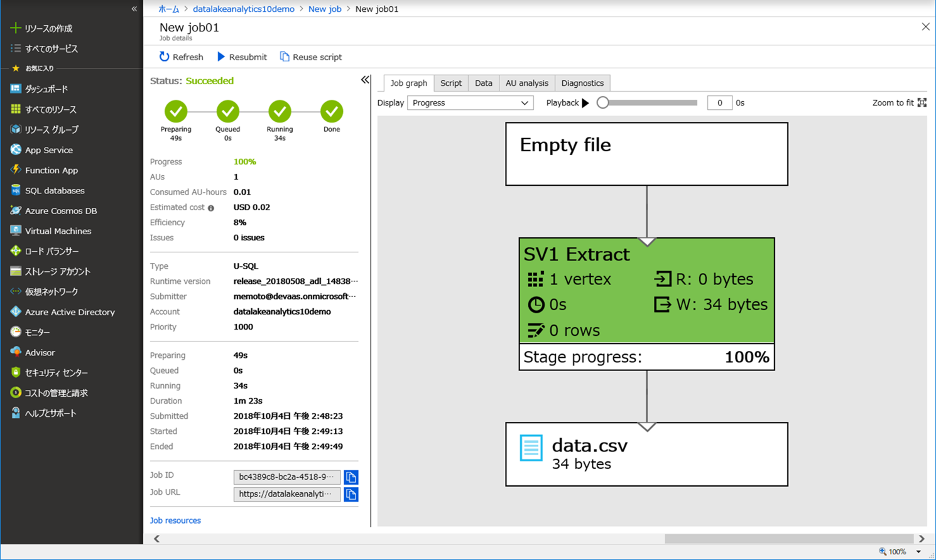Copy the Job ID to clipboard
This screenshot has width=936, height=560.
[x=351, y=477]
